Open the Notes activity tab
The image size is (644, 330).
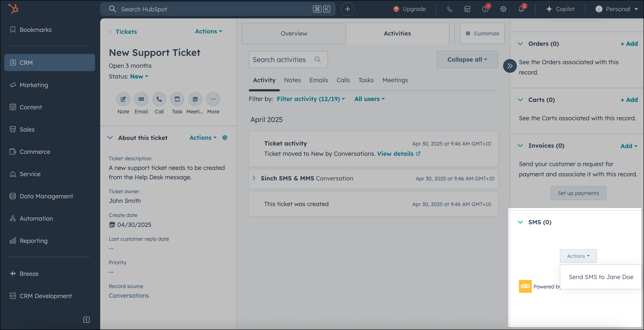point(292,80)
